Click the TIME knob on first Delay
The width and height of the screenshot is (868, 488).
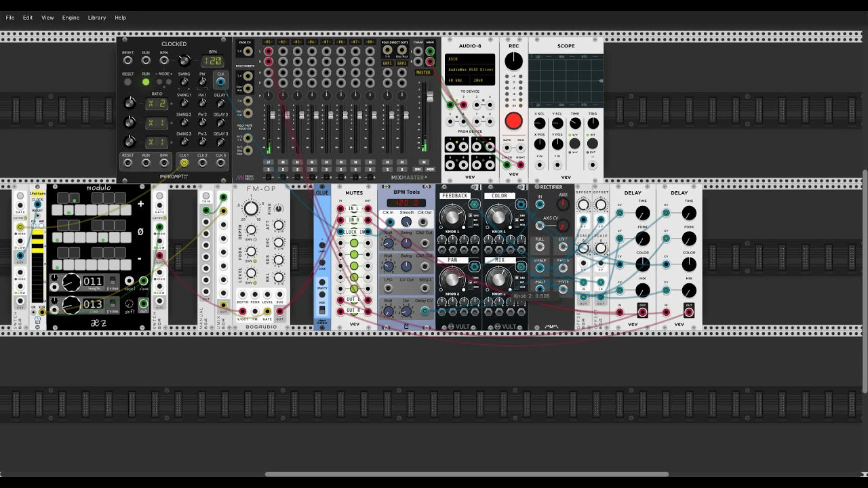coord(643,213)
